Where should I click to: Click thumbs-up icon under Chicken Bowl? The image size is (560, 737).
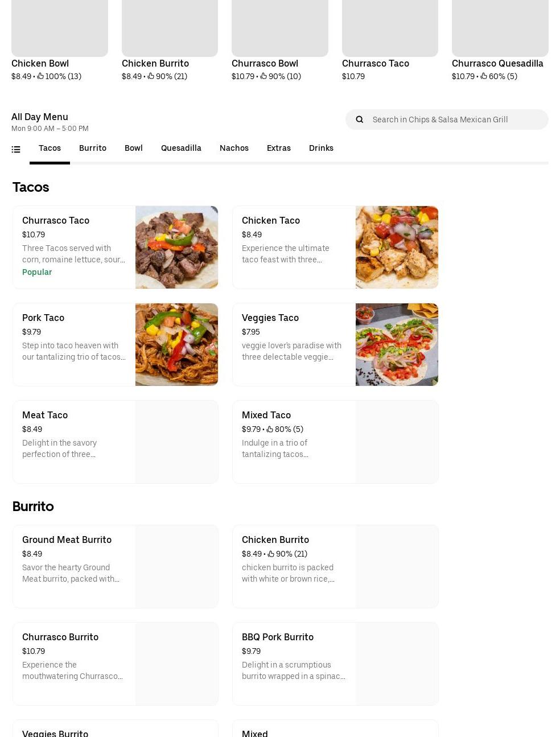[40, 76]
